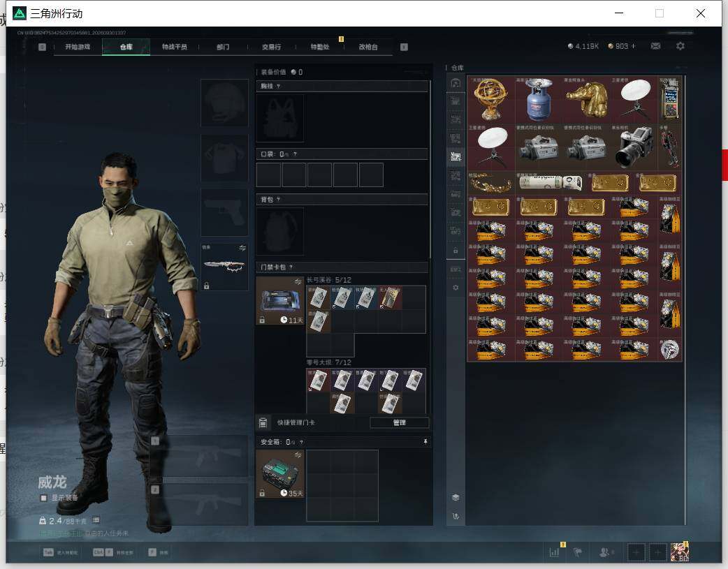Open the 快捷管理门卡 clipboard icon

coord(263,422)
